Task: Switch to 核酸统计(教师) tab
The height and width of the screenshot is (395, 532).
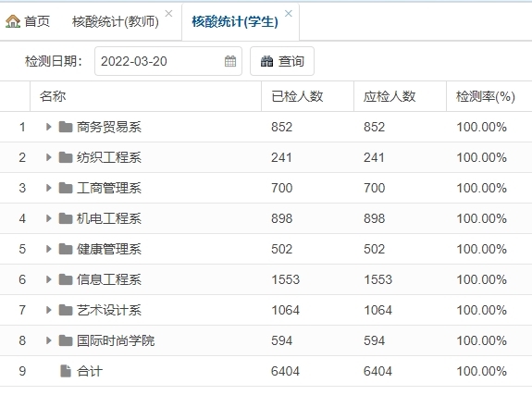Action: (116, 21)
